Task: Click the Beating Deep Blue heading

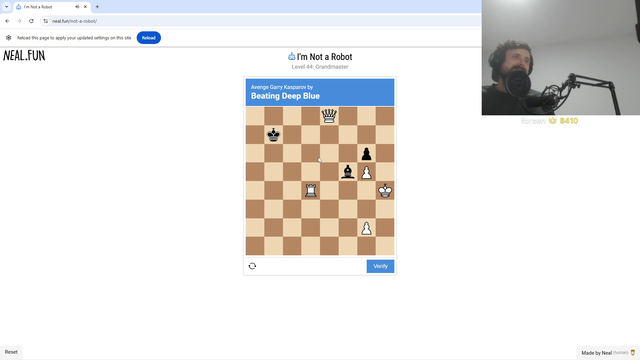Action: click(x=285, y=96)
